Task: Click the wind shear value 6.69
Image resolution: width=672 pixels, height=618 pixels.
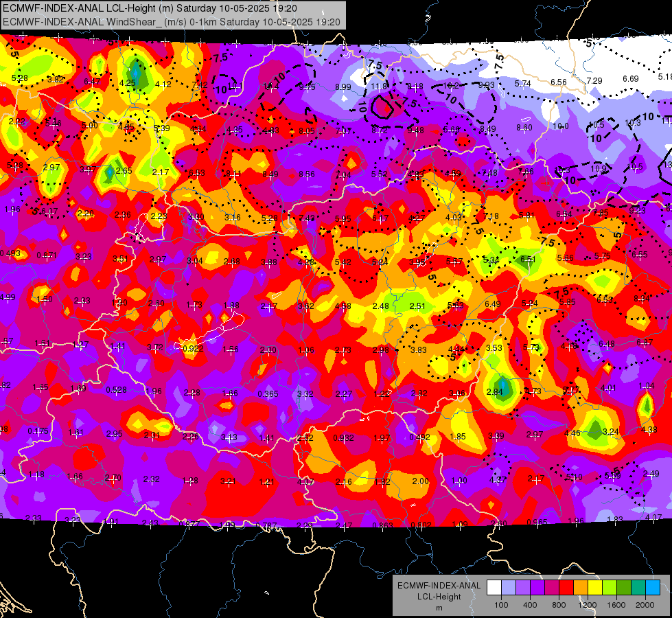Action: (x=630, y=79)
